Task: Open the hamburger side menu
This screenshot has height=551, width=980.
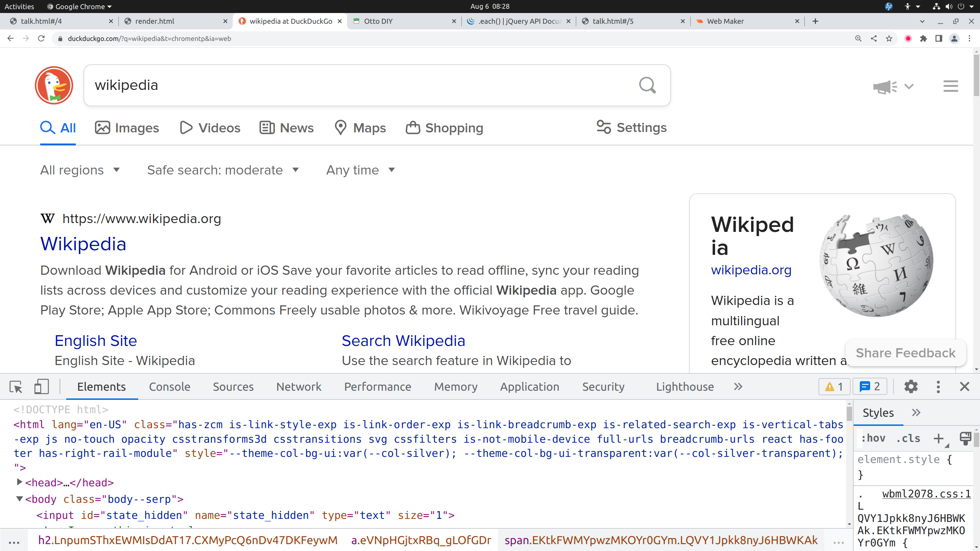Action: click(951, 86)
